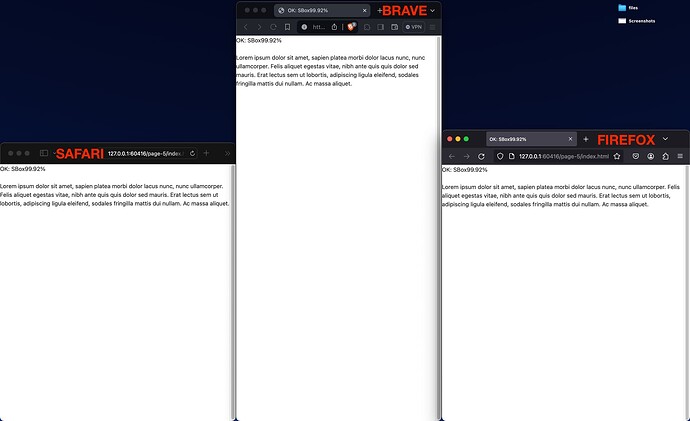Go back in Firefox window
Screen dimensions: 690x421
click(x=451, y=156)
